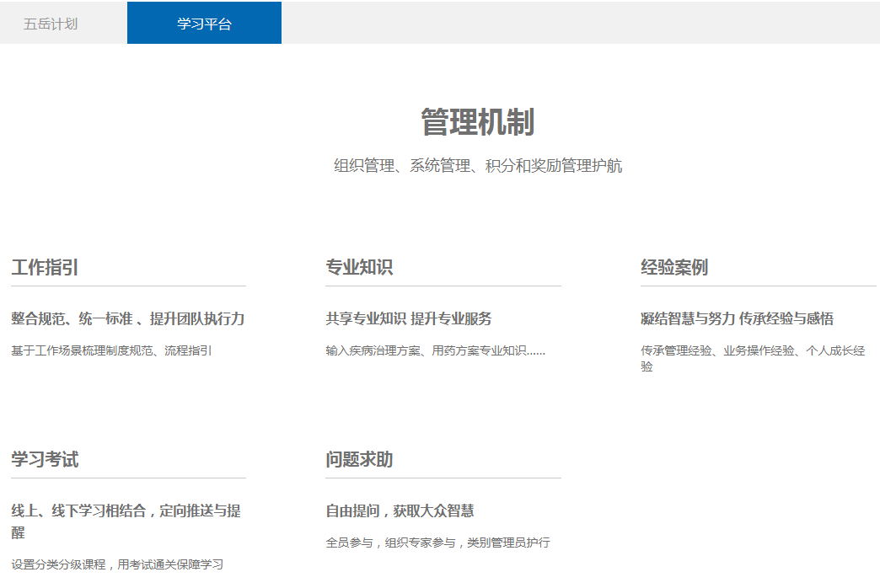Open the 问题求助 section heading

point(359,459)
